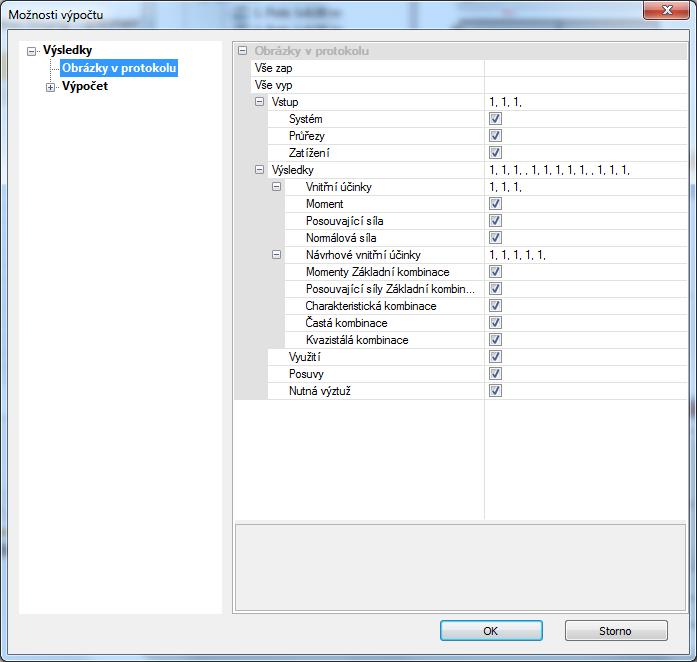697x662 pixels.
Task: Toggle the Posouvající síla checkbox
Action: pos(495,221)
